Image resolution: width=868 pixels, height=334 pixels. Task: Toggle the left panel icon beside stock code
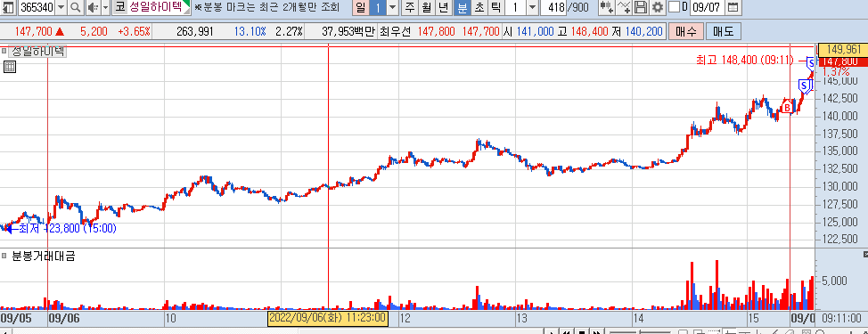tap(8, 8)
